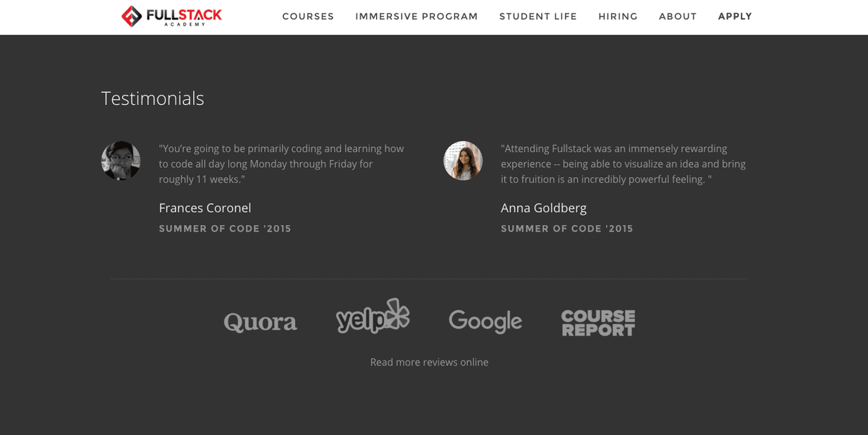Image resolution: width=868 pixels, height=435 pixels.
Task: Click Frances Coronel's profile photo
Action: (121, 161)
